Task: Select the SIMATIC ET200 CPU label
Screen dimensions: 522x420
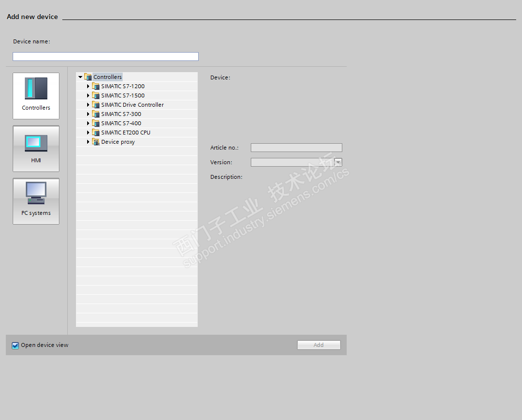Action: pyautogui.click(x=126, y=133)
